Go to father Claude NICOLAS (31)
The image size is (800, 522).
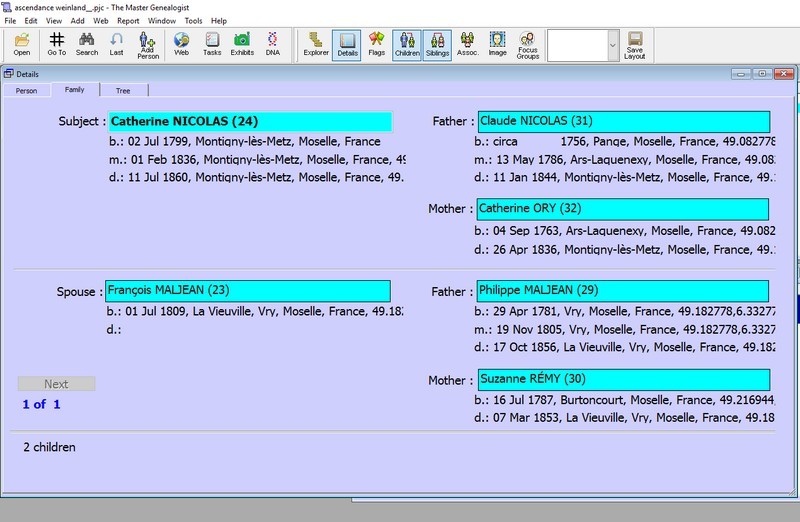click(x=623, y=121)
